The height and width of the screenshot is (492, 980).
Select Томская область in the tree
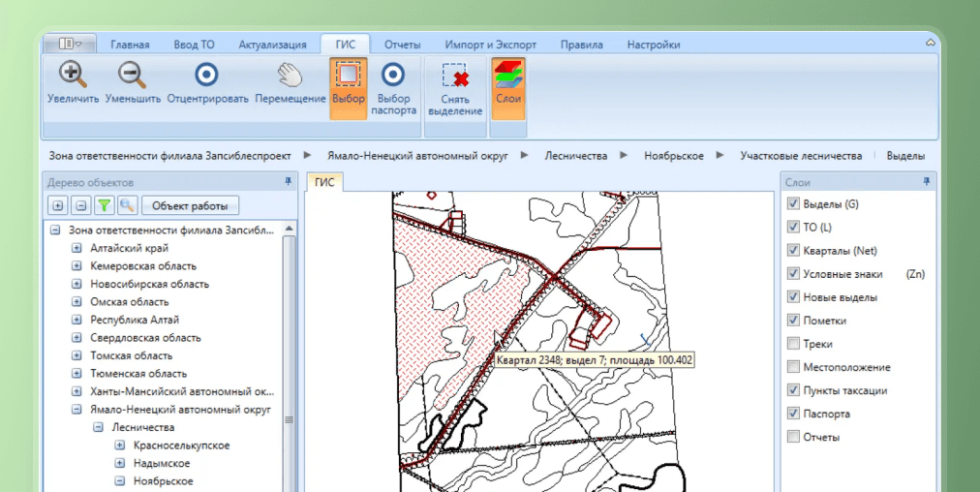click(131, 355)
